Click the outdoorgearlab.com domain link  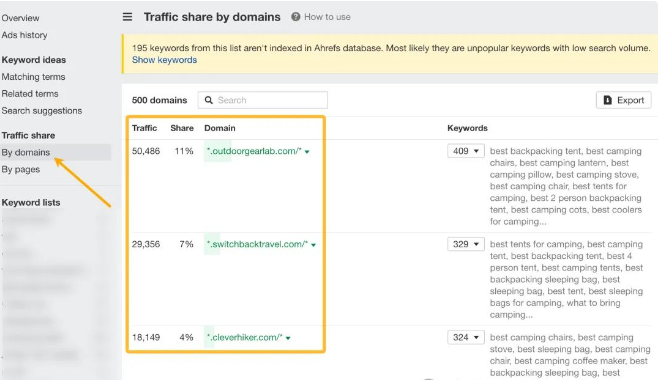click(254, 151)
